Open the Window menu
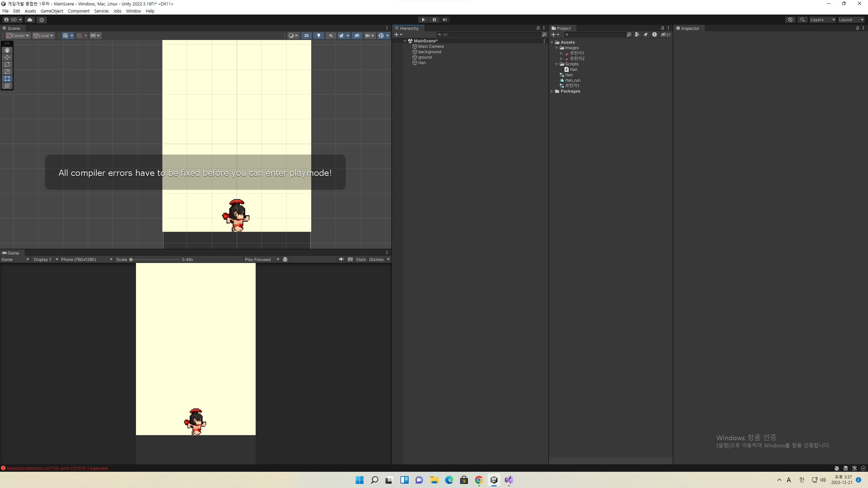This screenshot has width=868, height=488. coord(134,11)
